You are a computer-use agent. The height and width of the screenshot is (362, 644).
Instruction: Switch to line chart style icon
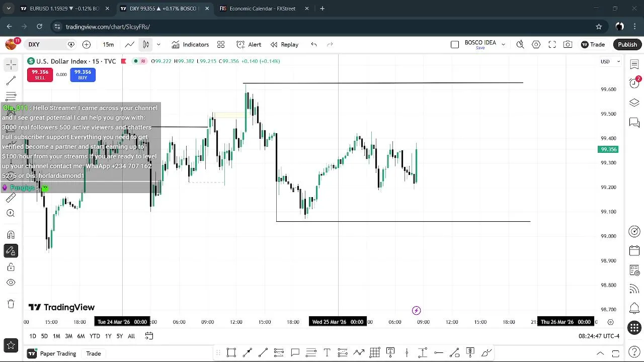(x=129, y=45)
